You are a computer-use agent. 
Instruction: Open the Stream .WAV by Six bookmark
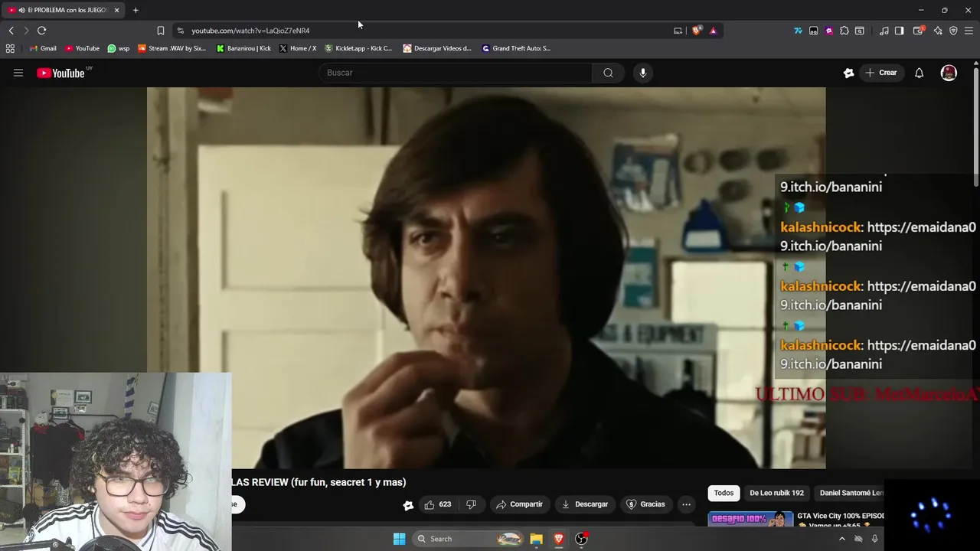pos(172,48)
